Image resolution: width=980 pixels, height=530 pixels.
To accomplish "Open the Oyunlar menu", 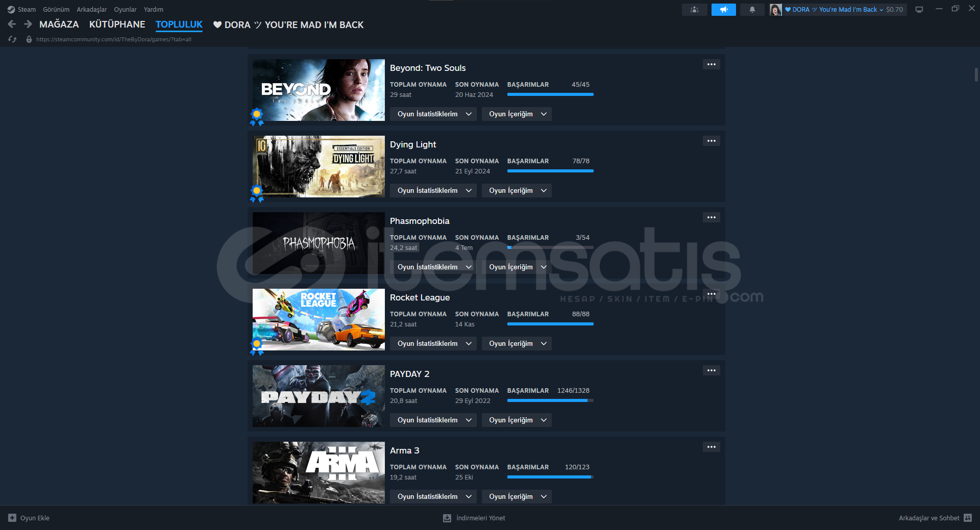I will [125, 9].
